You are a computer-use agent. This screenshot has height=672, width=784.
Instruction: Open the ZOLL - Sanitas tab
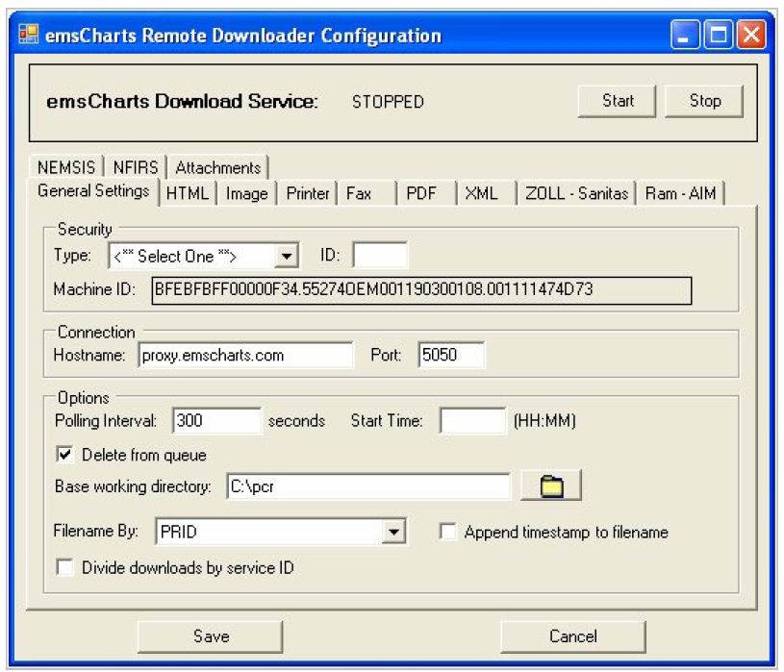coord(576,193)
